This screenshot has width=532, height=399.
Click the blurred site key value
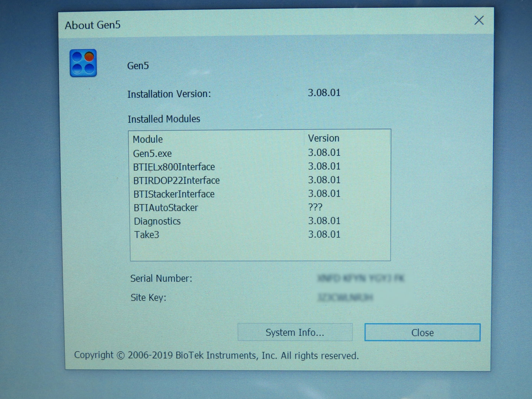coord(345,297)
